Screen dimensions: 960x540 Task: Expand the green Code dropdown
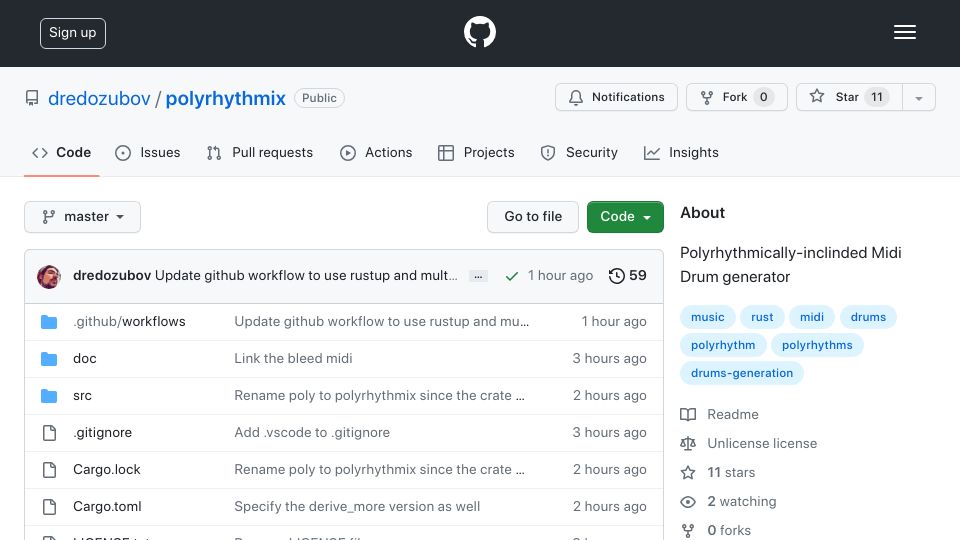[625, 217]
